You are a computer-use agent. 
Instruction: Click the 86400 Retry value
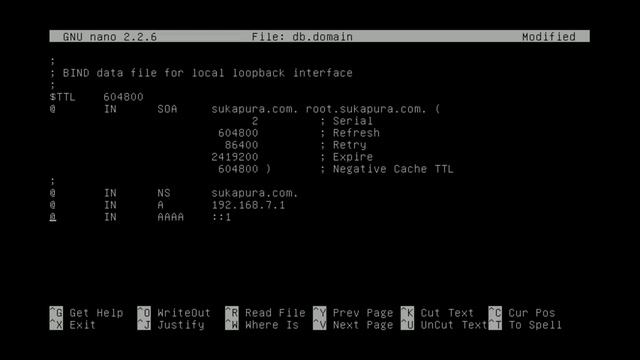[241, 145]
